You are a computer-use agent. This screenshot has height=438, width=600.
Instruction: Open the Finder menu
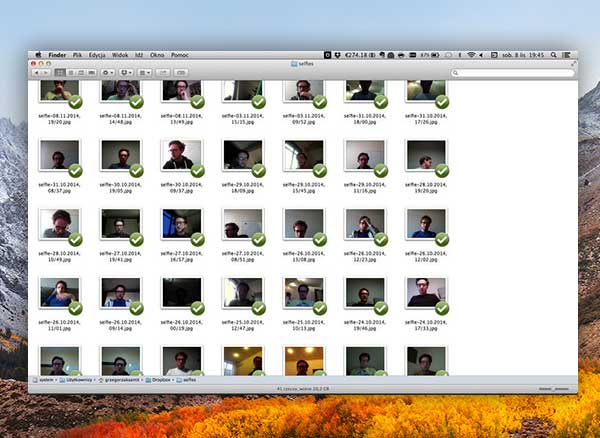[57, 55]
